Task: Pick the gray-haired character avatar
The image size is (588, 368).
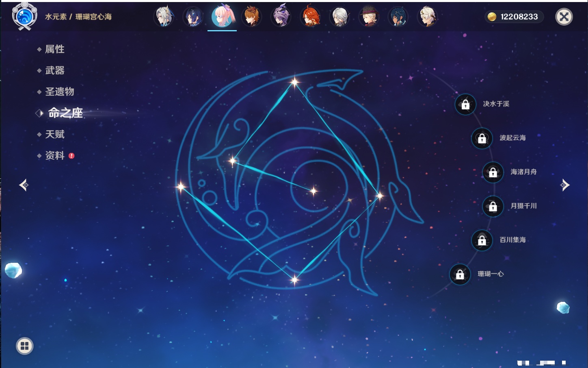Action: coord(339,17)
